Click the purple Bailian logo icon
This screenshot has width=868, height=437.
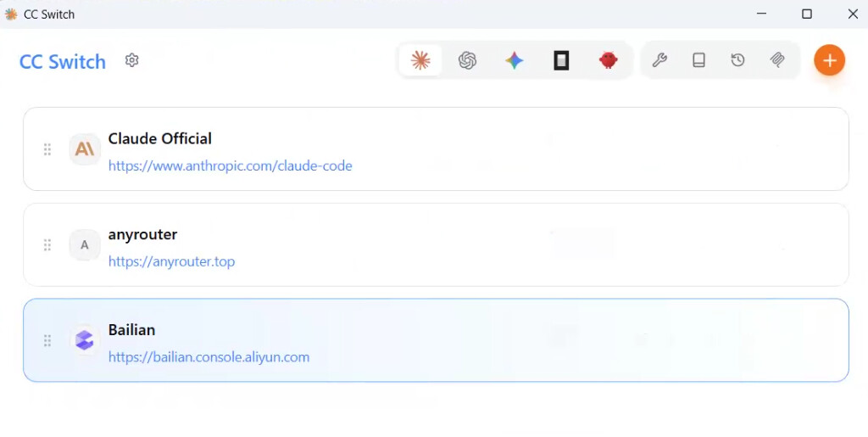(x=85, y=340)
